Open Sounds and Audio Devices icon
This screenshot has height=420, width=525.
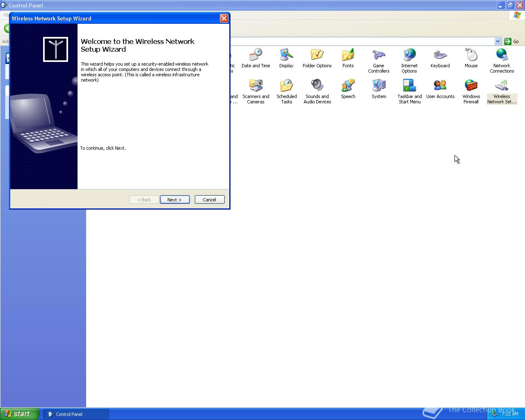(317, 91)
